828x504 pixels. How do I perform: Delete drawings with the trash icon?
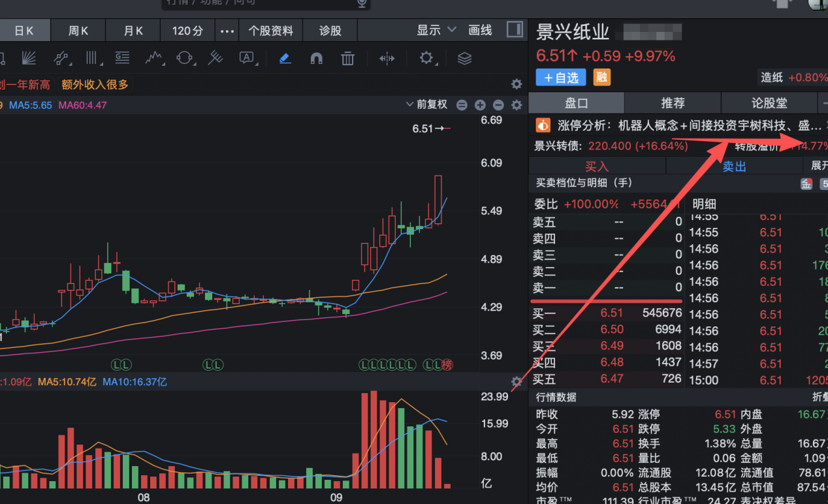click(x=347, y=58)
